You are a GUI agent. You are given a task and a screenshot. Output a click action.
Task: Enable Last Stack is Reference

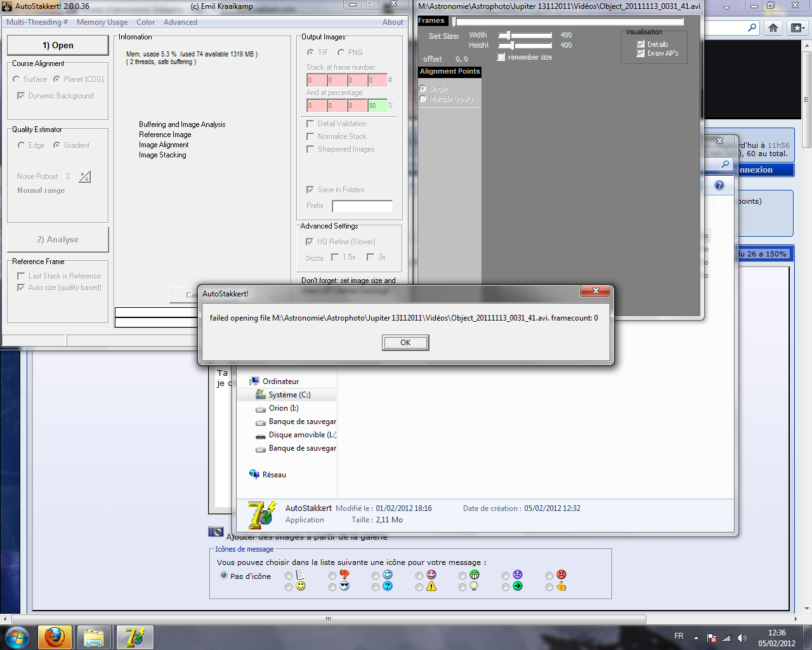click(x=21, y=276)
